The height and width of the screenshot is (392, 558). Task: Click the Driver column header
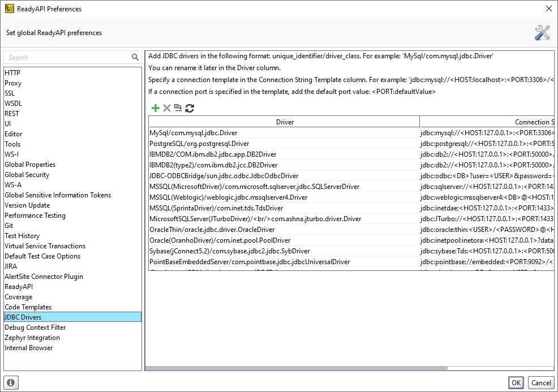click(x=284, y=122)
